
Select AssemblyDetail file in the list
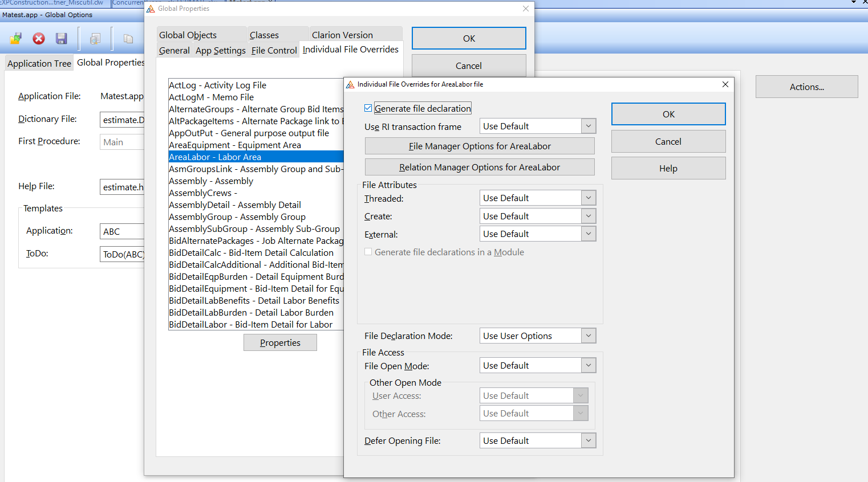click(x=235, y=205)
